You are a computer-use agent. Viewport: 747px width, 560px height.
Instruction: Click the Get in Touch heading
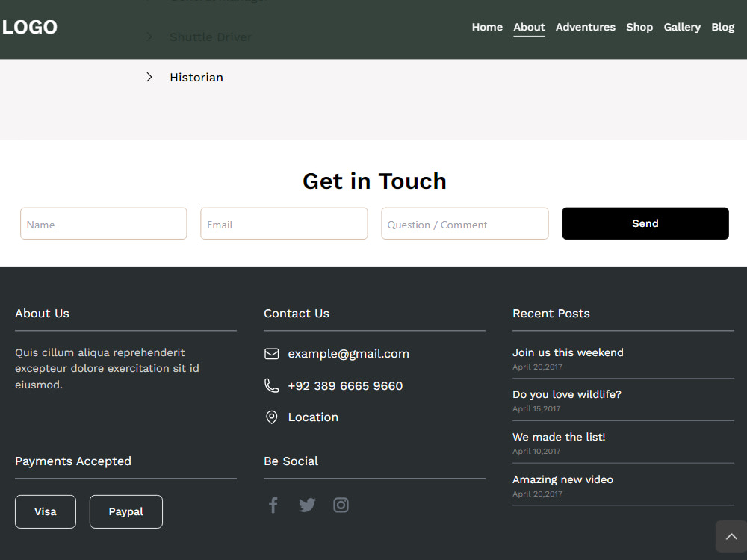point(374,181)
